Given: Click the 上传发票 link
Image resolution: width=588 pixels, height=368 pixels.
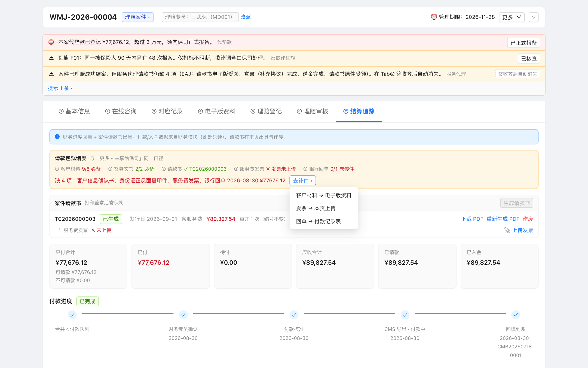Looking at the screenshot, I should [523, 230].
